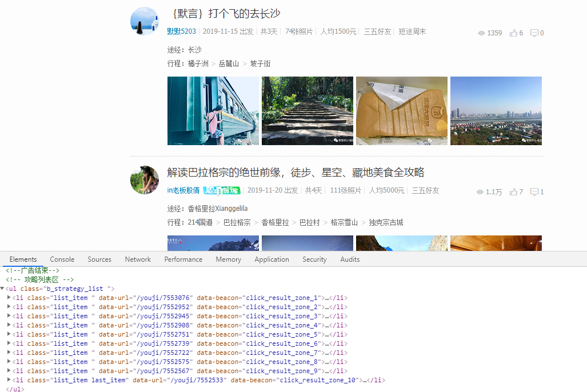587x392 pixels.
Task: Expand li node for /youji/7552567
Action: (x=9, y=371)
